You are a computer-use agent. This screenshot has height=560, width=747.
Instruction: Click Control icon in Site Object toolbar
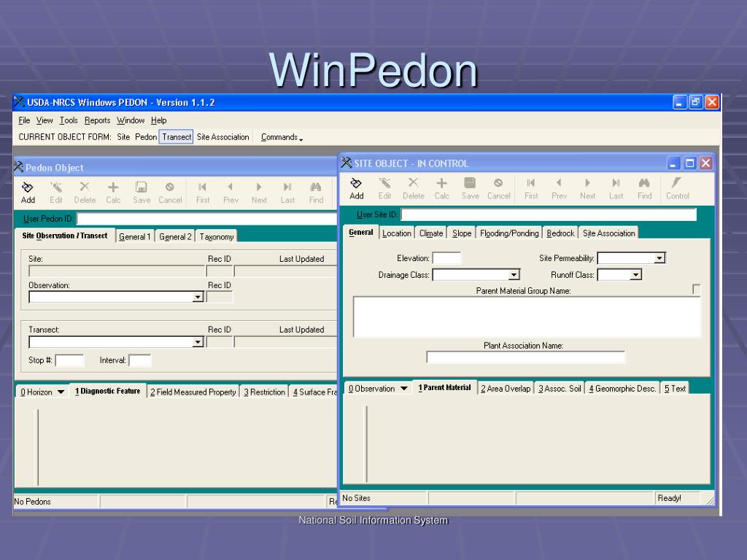tap(677, 183)
